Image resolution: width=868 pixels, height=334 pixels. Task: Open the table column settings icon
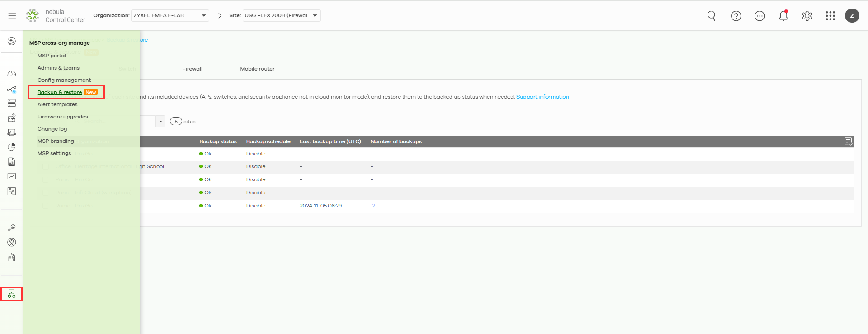(848, 141)
